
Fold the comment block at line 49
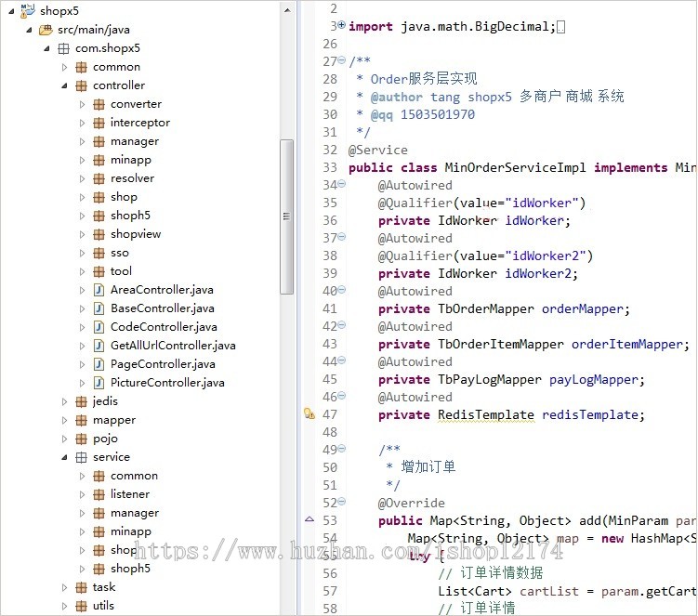click(x=341, y=448)
